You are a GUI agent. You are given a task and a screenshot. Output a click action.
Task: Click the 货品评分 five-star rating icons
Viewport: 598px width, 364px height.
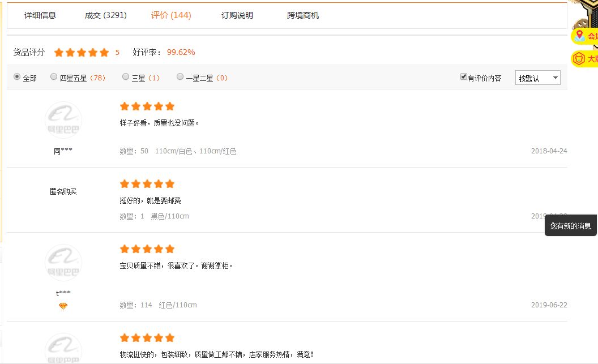tap(82, 53)
